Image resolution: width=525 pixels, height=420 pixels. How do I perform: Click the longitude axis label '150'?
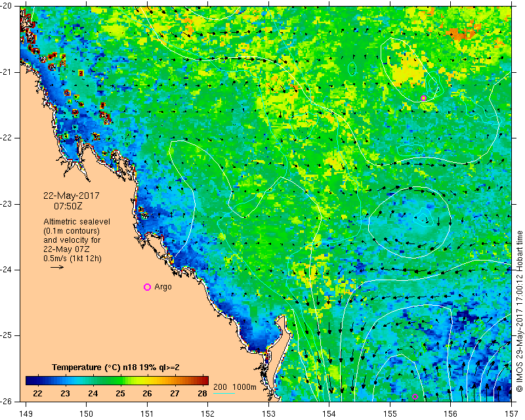coord(87,414)
